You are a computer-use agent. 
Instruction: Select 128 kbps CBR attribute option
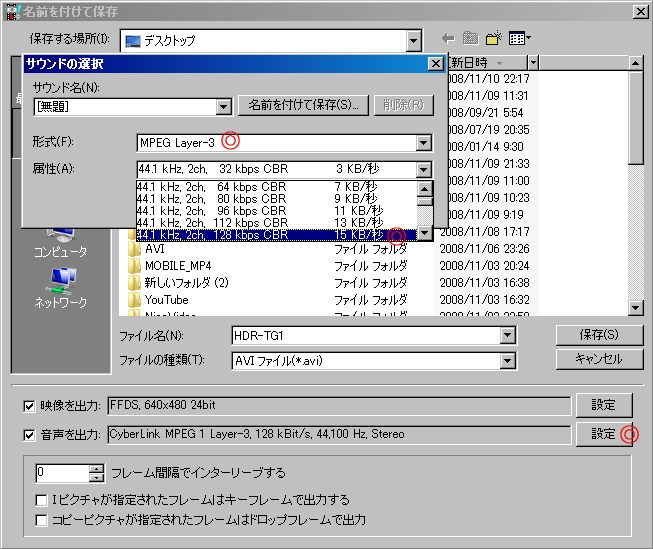(x=277, y=235)
